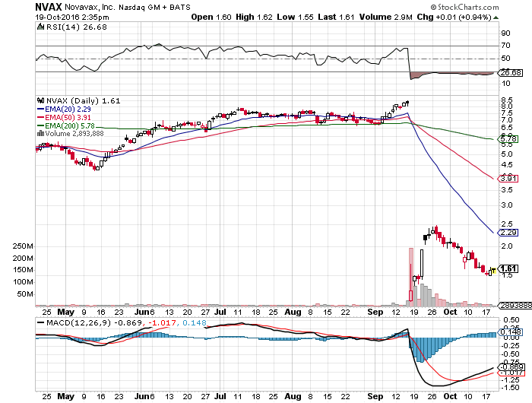Screen dimensions: 532x403
Task: Click the volume bars icon before Volume 2,893,888
Action: pyautogui.click(x=40, y=133)
